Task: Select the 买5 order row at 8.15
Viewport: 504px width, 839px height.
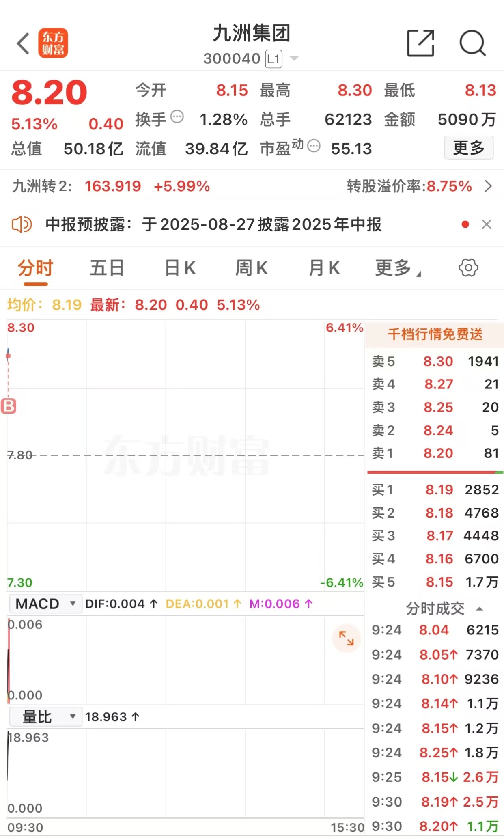Action: (x=435, y=582)
